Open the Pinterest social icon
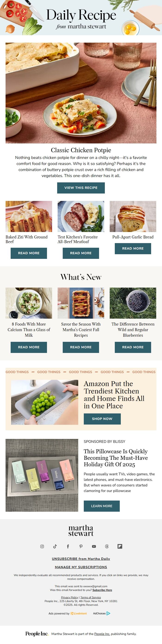Screen dimensions: 162x644 pos(81,546)
